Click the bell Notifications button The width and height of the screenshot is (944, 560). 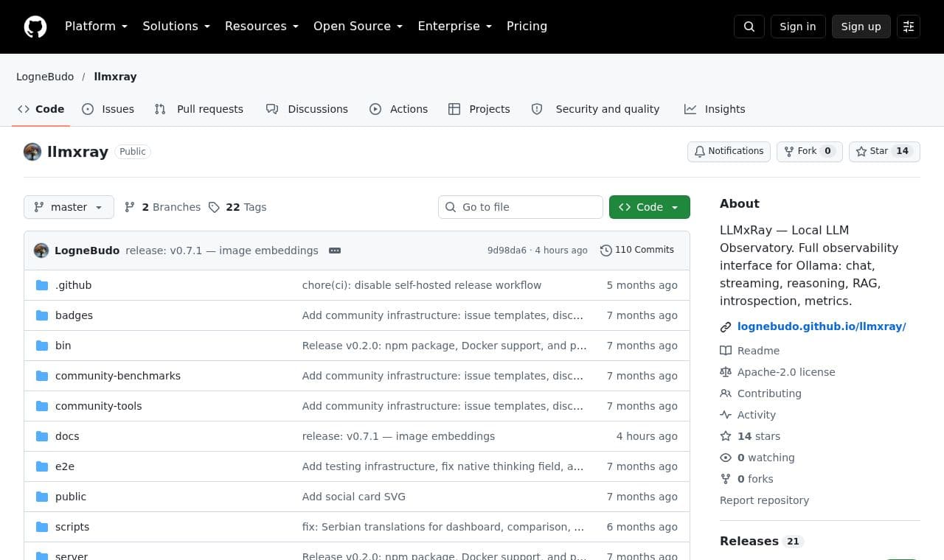[x=729, y=151]
